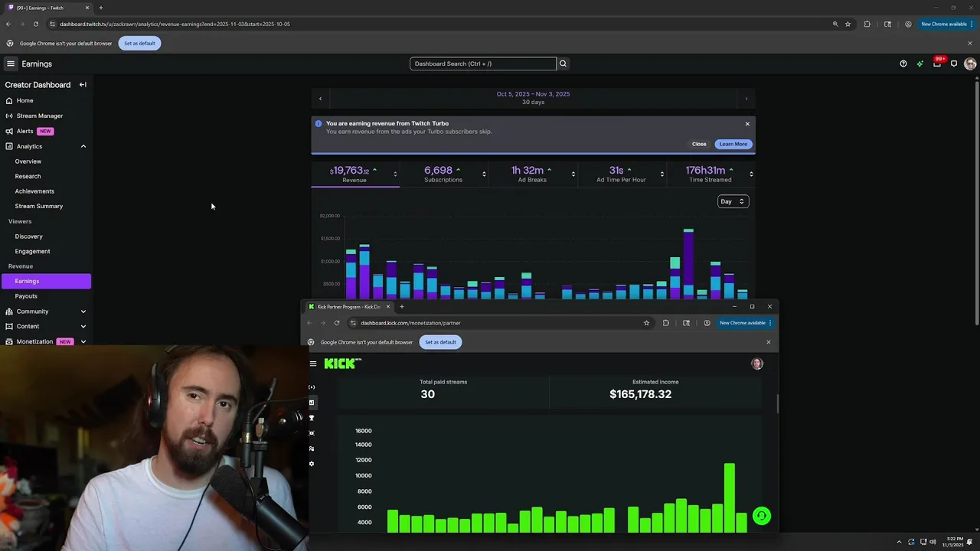Open the Kick profile avatar
Screen dimensions: 980x551
757,364
